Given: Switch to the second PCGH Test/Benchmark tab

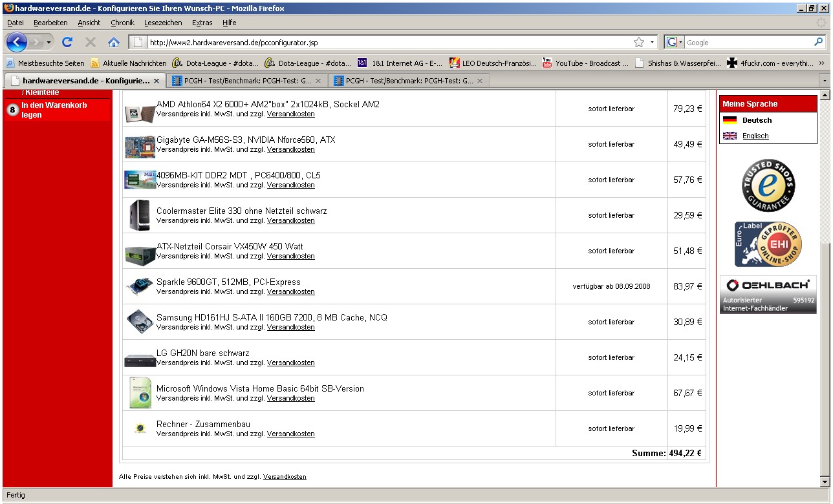Looking at the screenshot, I should pyautogui.click(x=408, y=81).
